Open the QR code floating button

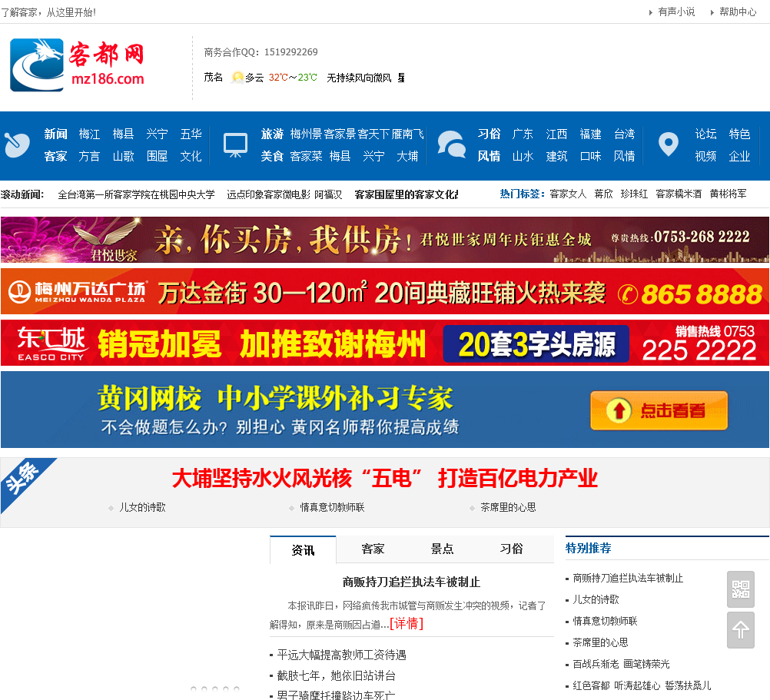point(741,589)
